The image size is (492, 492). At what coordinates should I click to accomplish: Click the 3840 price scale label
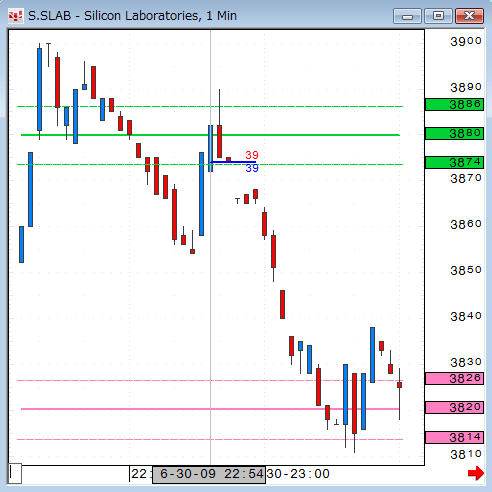pyautogui.click(x=466, y=316)
